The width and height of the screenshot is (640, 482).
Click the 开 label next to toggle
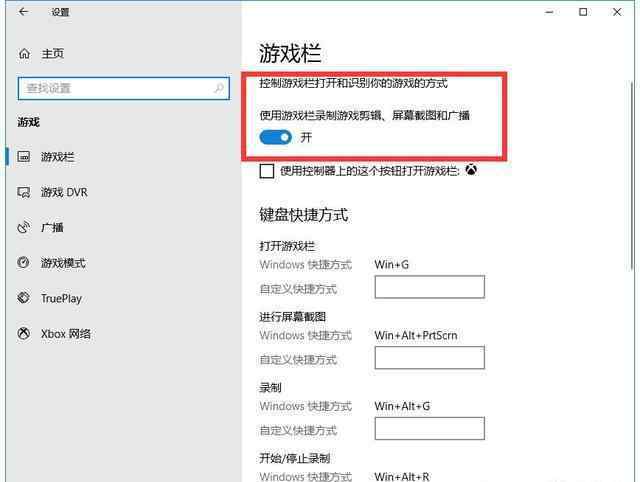[306, 137]
